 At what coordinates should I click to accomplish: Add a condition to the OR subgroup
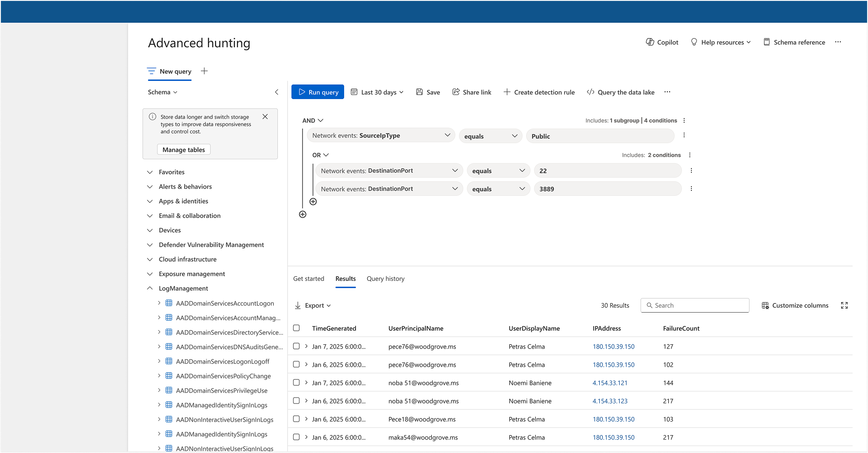[x=313, y=202]
